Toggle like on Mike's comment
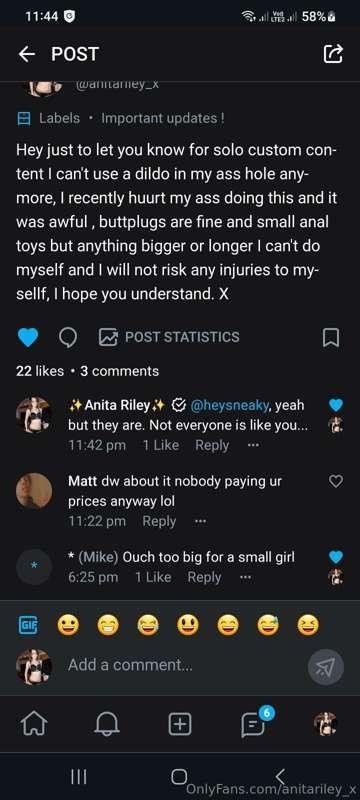 pyautogui.click(x=336, y=557)
